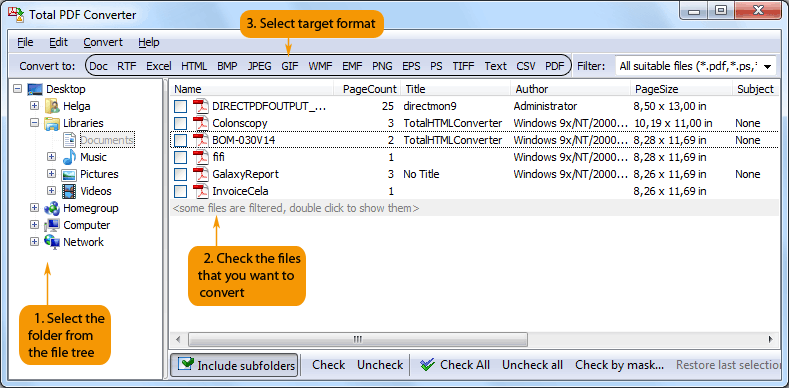Click the Total PDF Converter title bar icon

(x=16, y=15)
